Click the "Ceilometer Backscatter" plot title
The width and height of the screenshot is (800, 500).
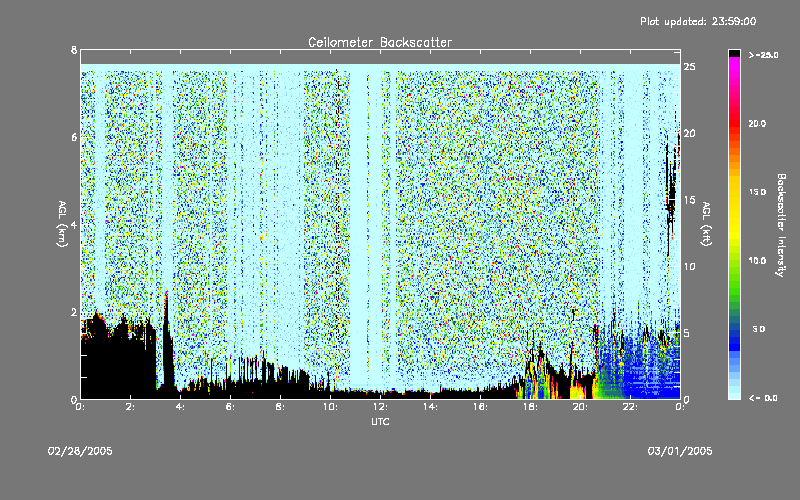point(380,42)
